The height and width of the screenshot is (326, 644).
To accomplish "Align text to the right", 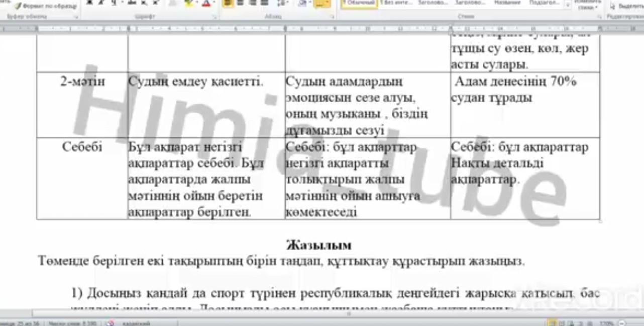I will (252, 3).
